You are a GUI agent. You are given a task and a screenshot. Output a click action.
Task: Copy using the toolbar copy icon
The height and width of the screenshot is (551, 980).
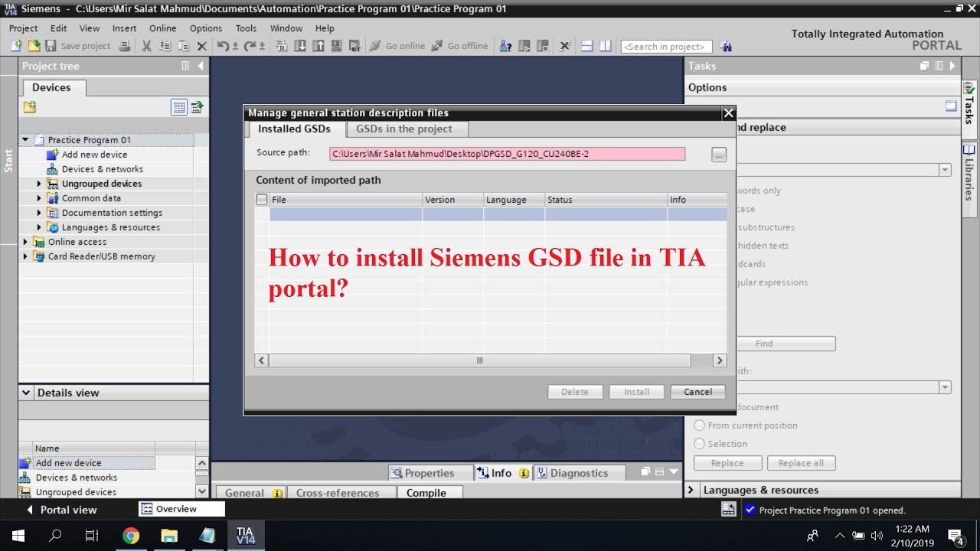click(165, 46)
